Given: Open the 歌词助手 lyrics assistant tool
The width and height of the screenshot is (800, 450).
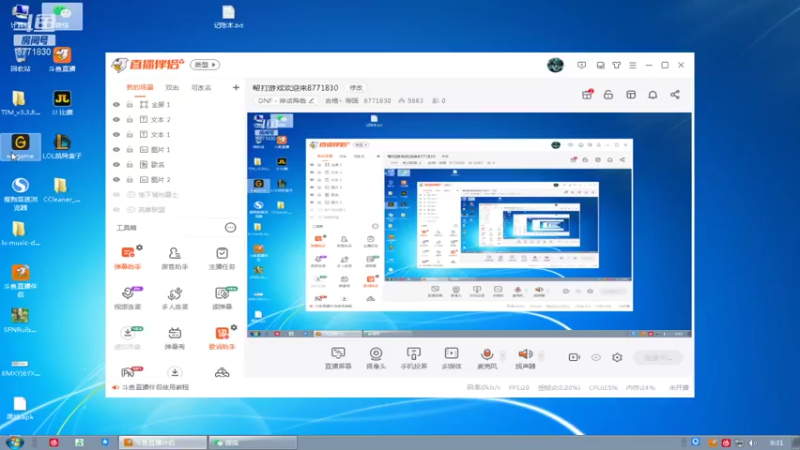Looking at the screenshot, I should click(222, 338).
